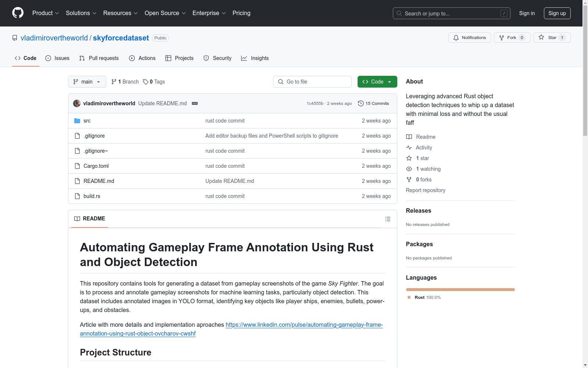
Task: Open the Releases heading link
Action: pos(419,211)
